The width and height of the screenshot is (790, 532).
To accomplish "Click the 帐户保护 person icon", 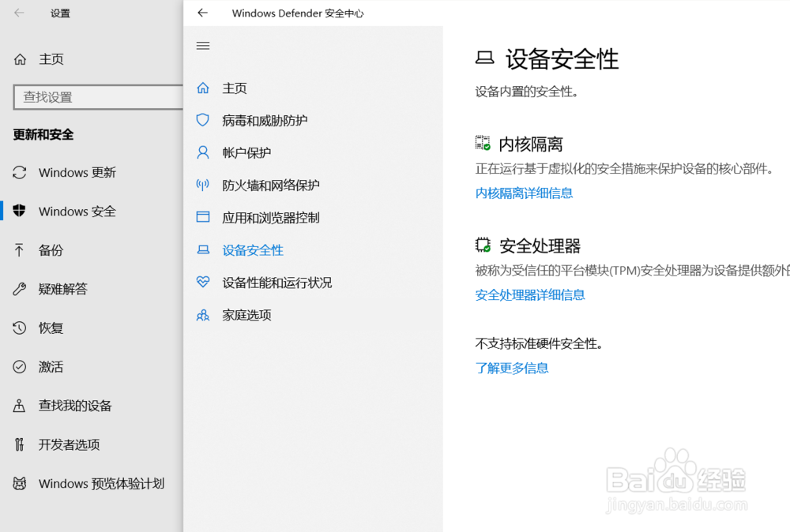I will [x=203, y=152].
